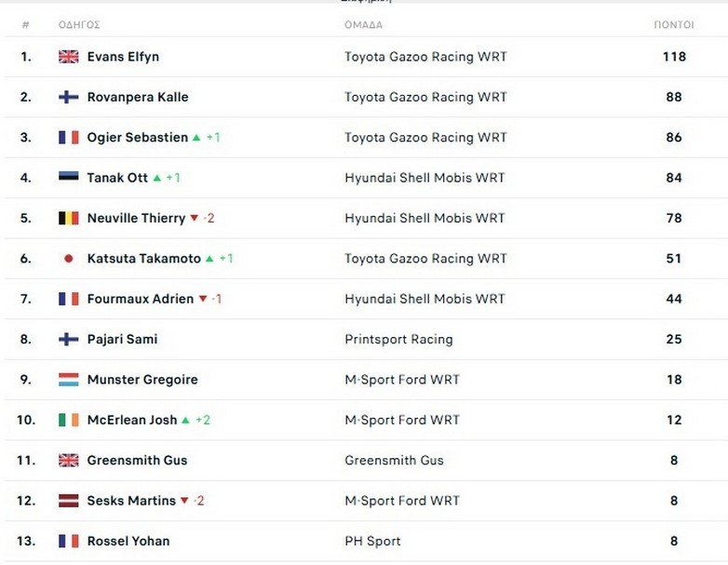Click green up arrow beside Ogier Sebastien
The width and height of the screenshot is (728, 565).
[196, 138]
